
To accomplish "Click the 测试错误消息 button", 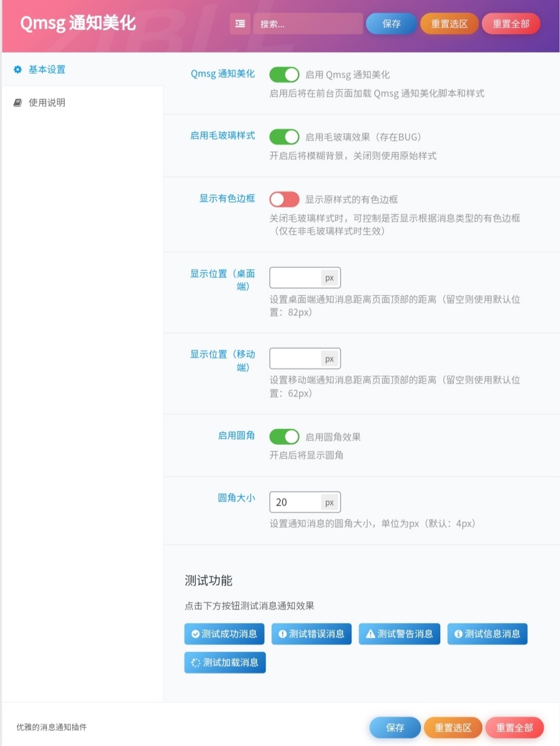I will 311,634.
